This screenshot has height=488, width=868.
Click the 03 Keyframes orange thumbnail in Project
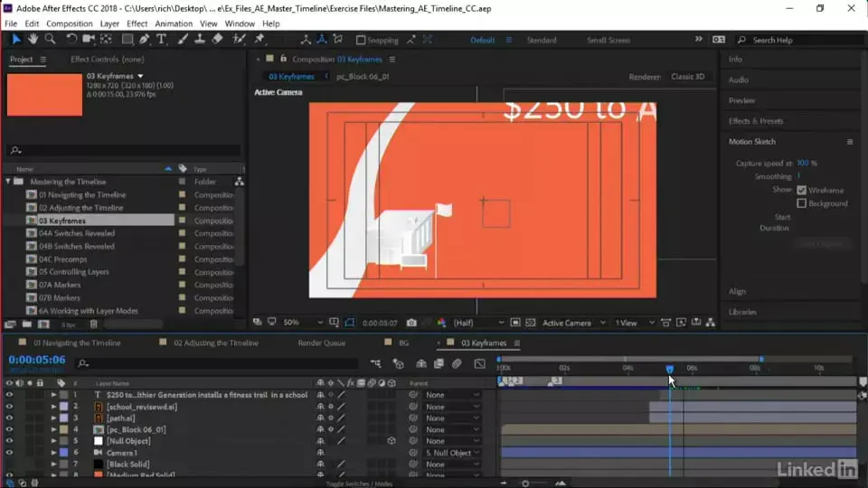point(44,95)
